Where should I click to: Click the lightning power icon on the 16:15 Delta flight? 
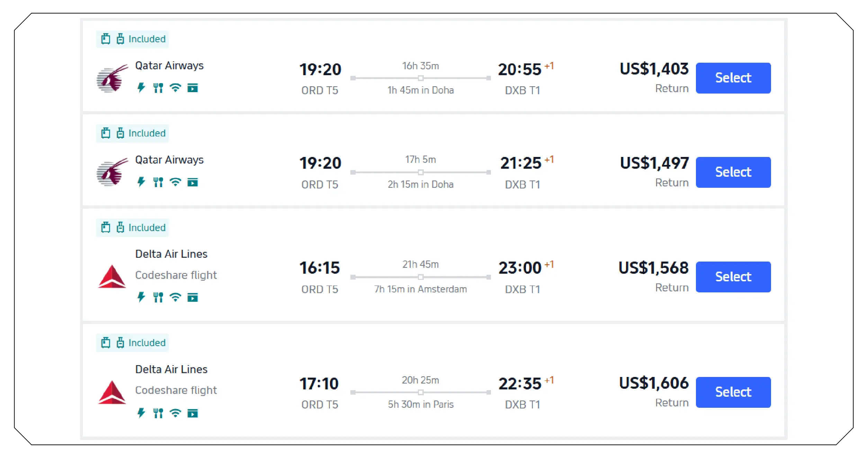click(x=141, y=297)
